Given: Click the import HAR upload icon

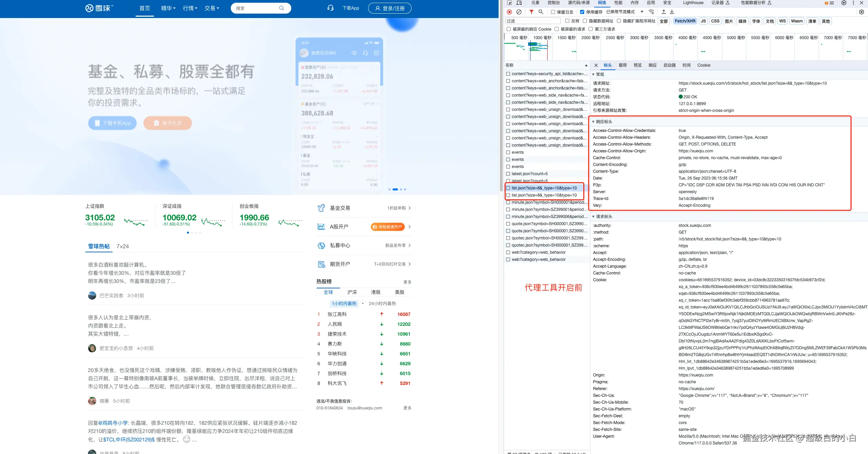Looking at the screenshot, I should point(663,12).
